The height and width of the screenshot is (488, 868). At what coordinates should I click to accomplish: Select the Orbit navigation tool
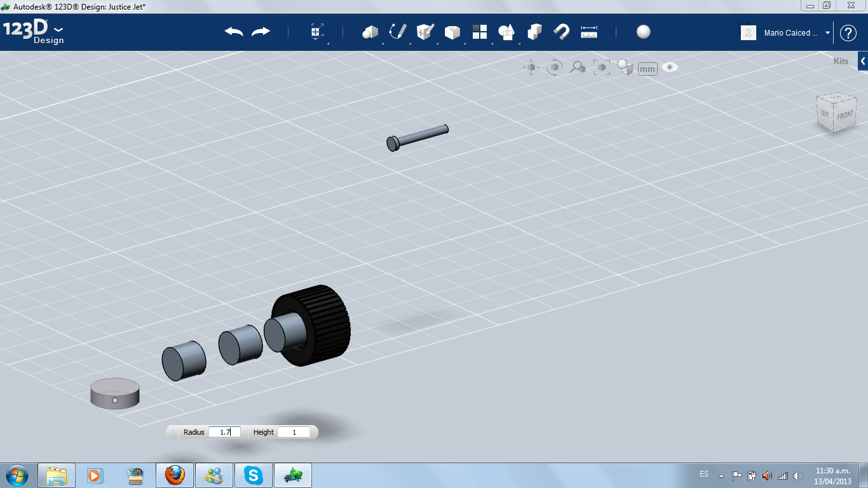555,67
